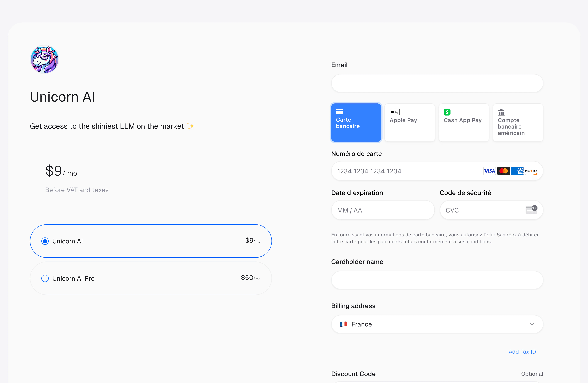Click the French flag icon
This screenshot has width=588, height=383.
pos(343,324)
